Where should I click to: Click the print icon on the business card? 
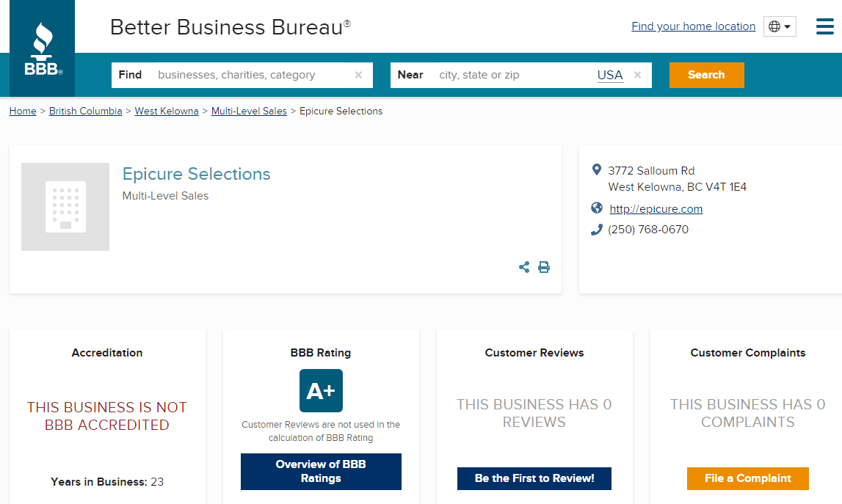coord(544,267)
